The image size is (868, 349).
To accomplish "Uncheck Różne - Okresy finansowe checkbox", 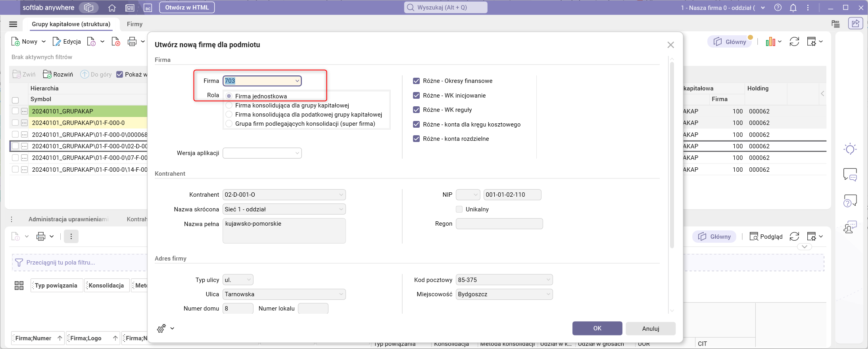I will coord(416,81).
